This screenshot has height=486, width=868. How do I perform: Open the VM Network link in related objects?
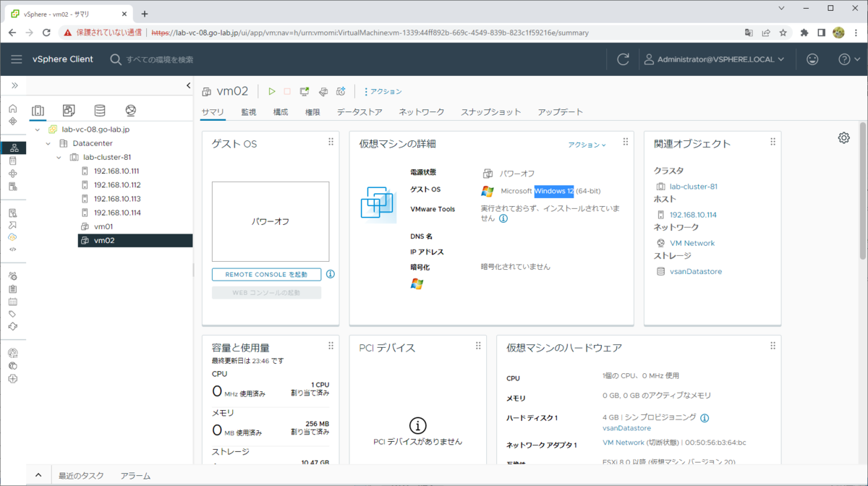point(692,243)
